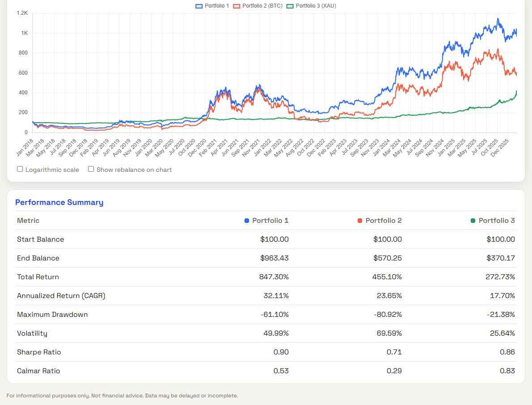
Task: Click the 0.83 Calmar ratio value
Action: tap(507, 371)
